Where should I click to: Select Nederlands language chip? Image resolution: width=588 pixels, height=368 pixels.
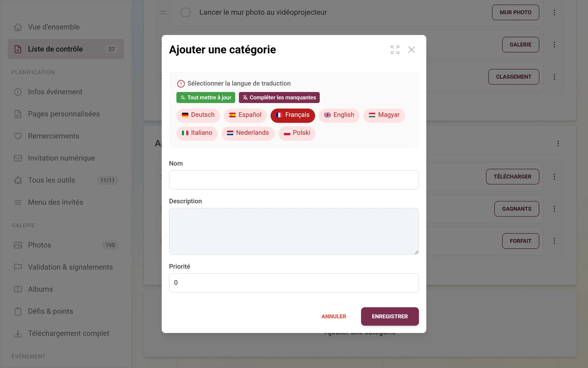coord(248,133)
